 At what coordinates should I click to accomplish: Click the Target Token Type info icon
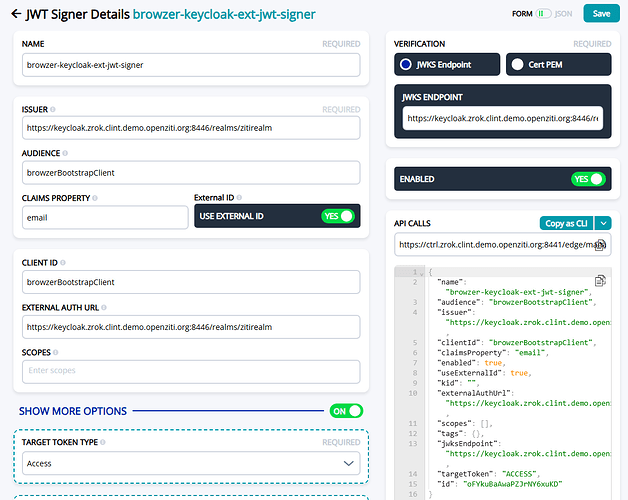(103, 442)
